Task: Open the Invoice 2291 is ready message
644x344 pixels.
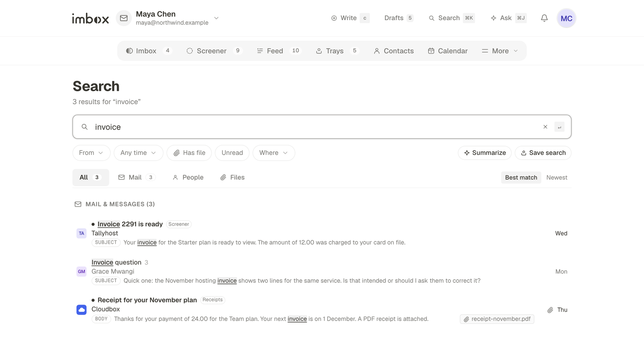Action: [322, 233]
